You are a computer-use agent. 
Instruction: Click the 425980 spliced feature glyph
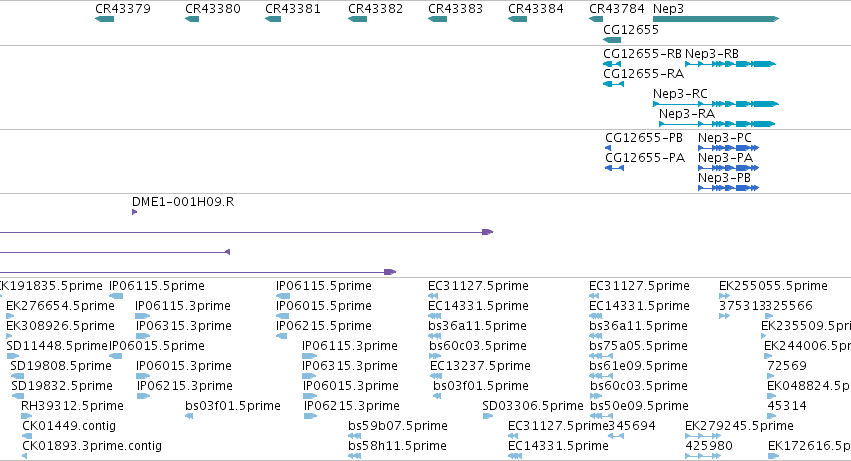pyautogui.click(x=703, y=456)
